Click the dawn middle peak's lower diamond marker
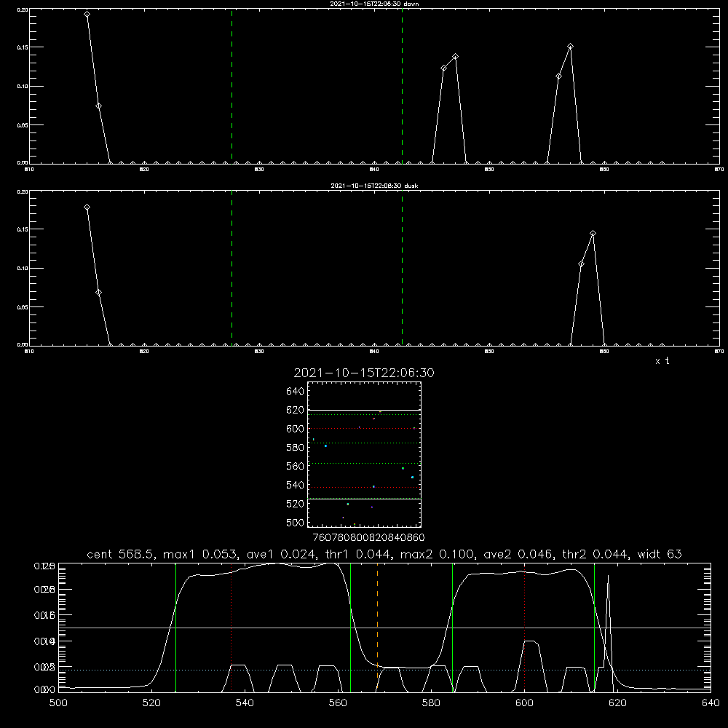728x728 pixels. [x=444, y=68]
